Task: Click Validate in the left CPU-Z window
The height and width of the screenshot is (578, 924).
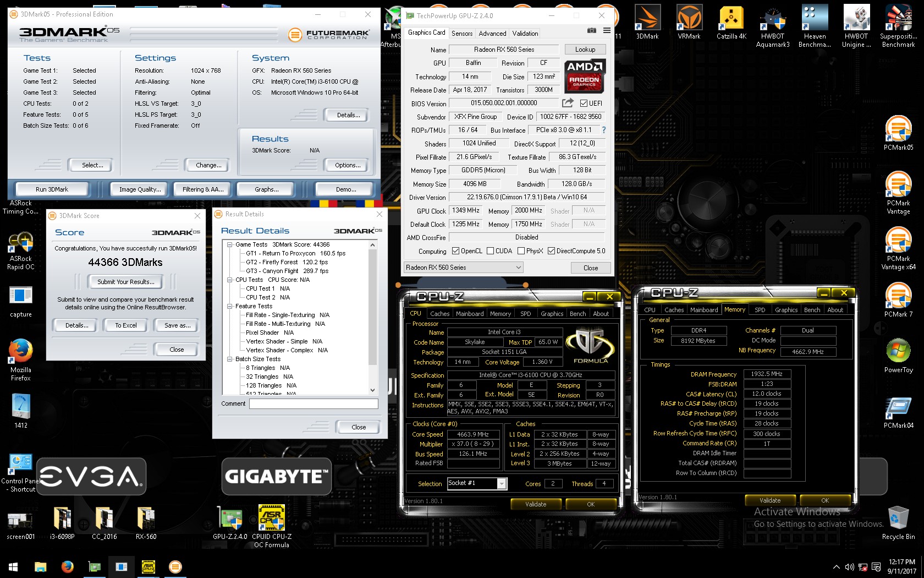Action: point(536,504)
